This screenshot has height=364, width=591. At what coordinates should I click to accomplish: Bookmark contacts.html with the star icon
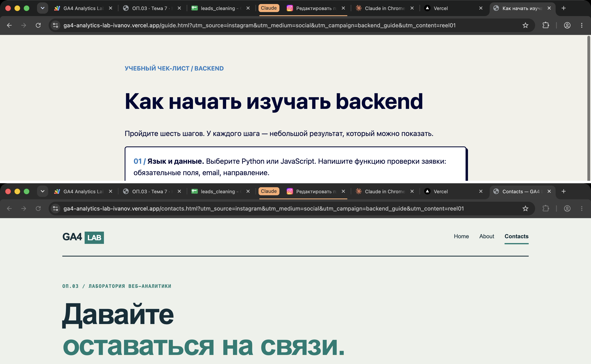point(525,209)
